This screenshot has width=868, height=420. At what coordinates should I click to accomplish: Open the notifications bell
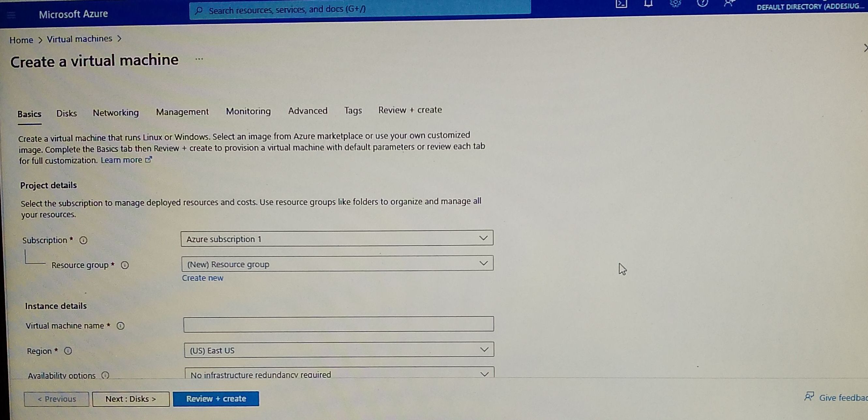pyautogui.click(x=648, y=4)
